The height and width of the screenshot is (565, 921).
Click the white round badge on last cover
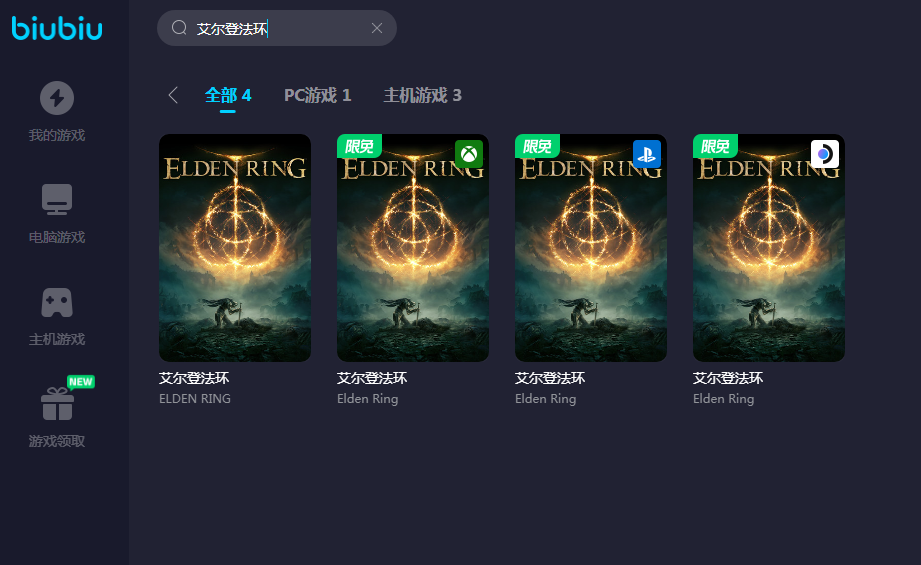(x=825, y=154)
